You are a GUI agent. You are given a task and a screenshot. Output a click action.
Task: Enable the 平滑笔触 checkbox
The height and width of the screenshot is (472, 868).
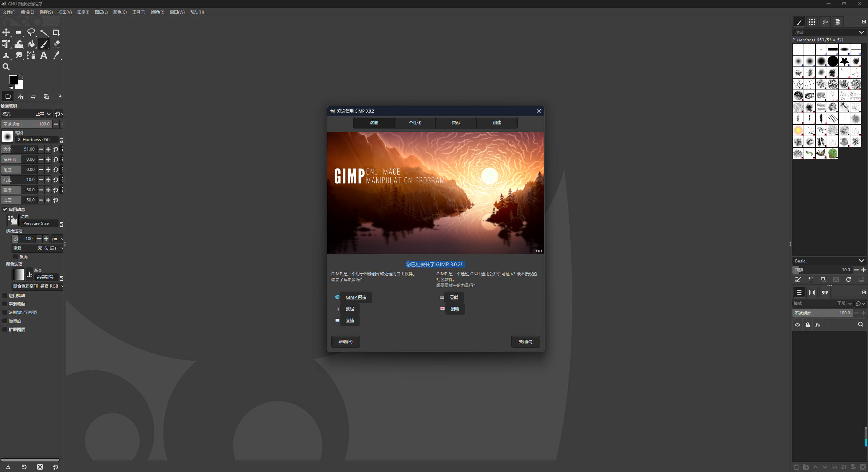(5, 304)
